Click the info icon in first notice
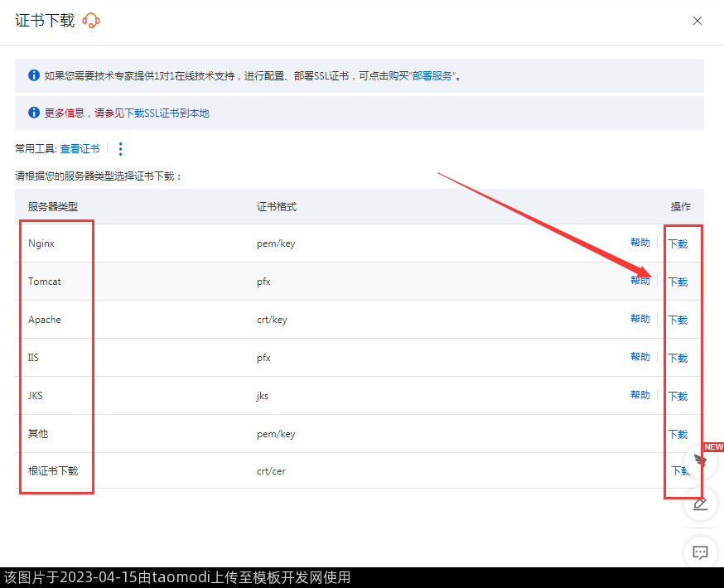Viewport: 724px width, 588px height. tap(34, 75)
